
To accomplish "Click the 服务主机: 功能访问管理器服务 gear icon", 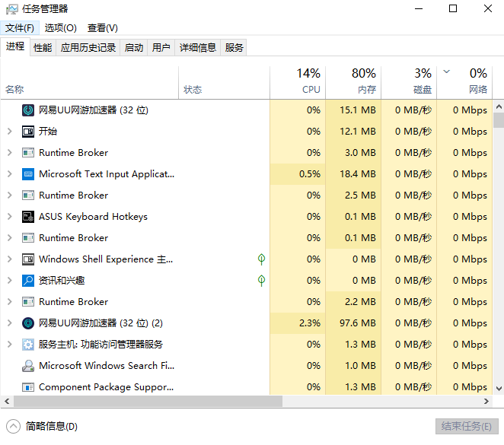I will tap(28, 344).
